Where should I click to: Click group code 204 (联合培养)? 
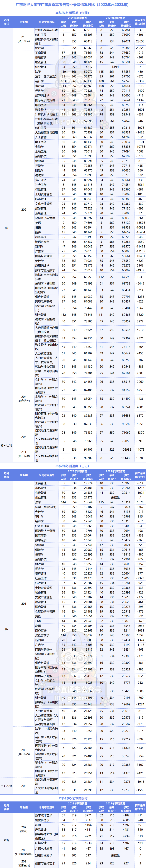coord(24,399)
